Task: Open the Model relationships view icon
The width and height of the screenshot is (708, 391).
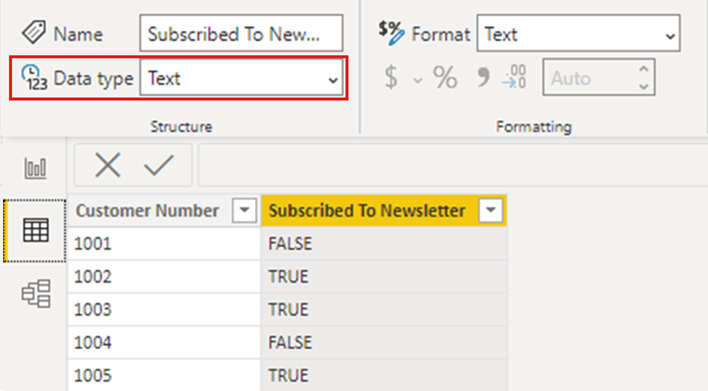Action: point(36,293)
